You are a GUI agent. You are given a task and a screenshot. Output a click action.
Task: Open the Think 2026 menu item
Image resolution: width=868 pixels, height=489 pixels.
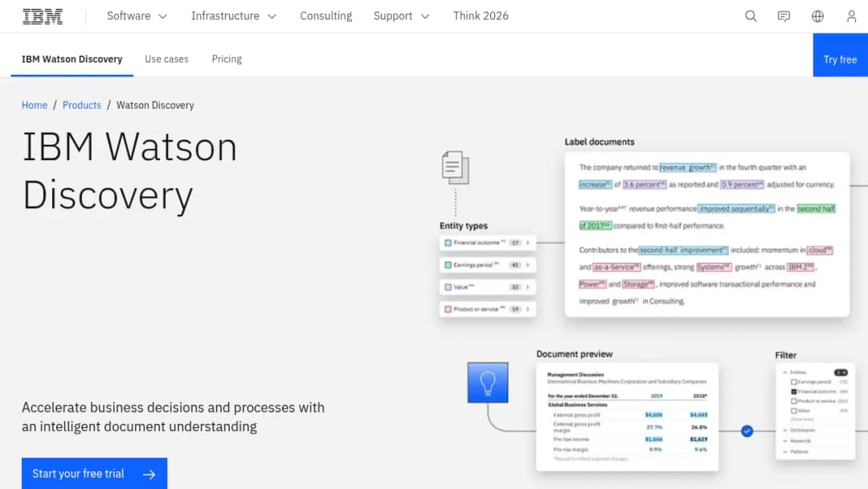coord(481,16)
